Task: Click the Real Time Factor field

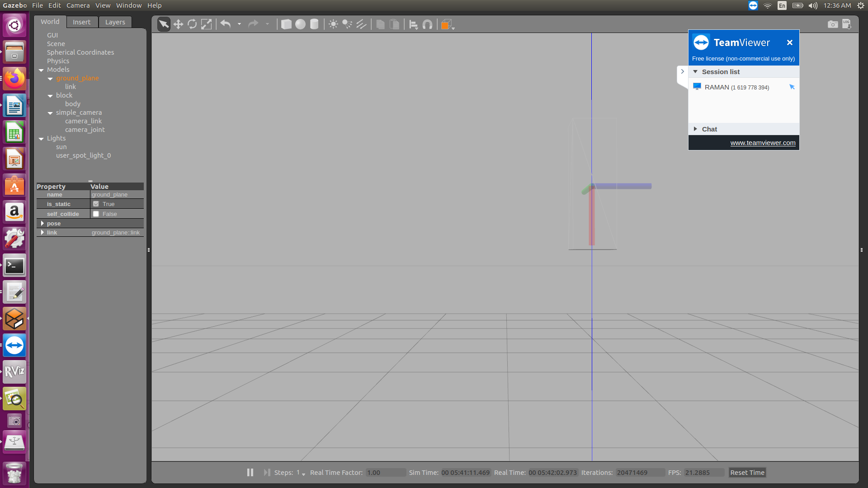Action: click(385, 472)
